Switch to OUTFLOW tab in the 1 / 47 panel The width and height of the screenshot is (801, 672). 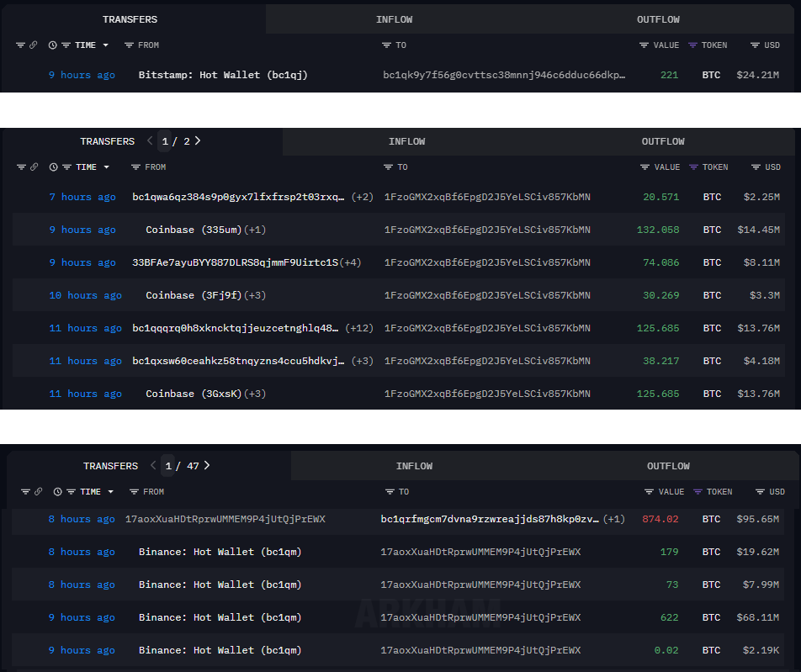point(668,466)
